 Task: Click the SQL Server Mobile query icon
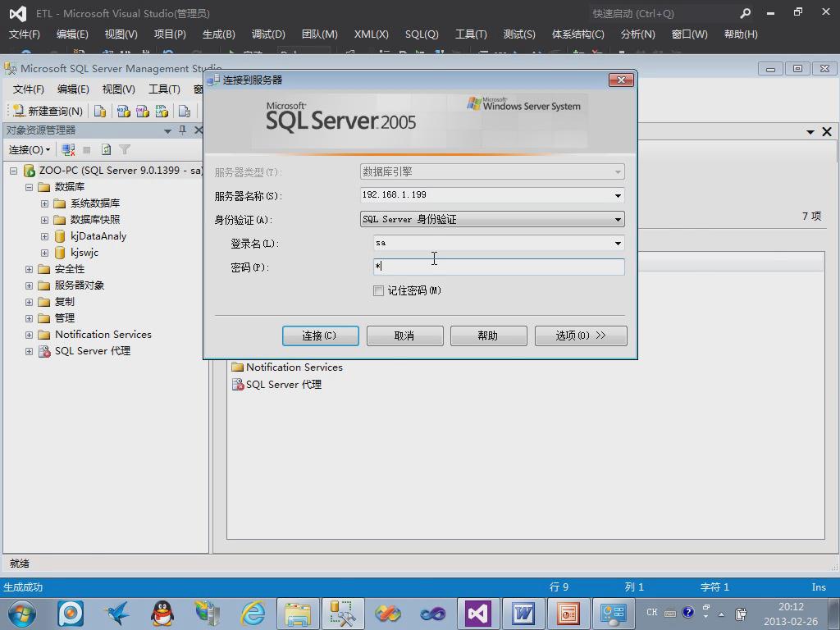185,111
